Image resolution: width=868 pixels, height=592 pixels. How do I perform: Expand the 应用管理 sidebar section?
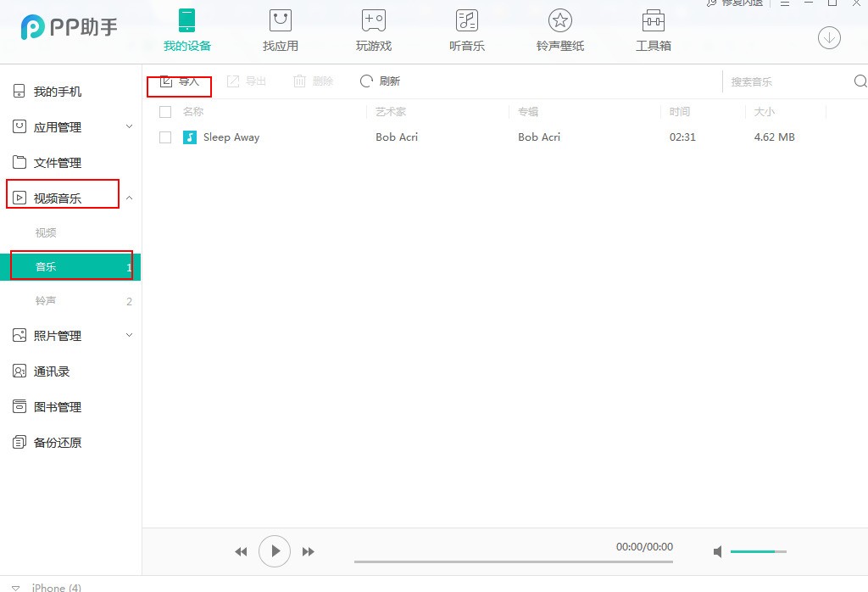point(129,127)
